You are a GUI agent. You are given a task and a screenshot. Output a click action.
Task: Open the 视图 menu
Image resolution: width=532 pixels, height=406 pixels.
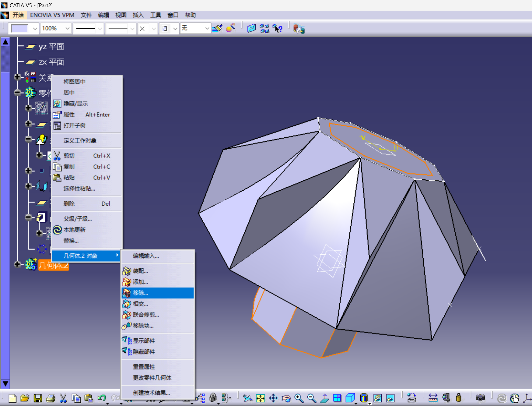121,15
